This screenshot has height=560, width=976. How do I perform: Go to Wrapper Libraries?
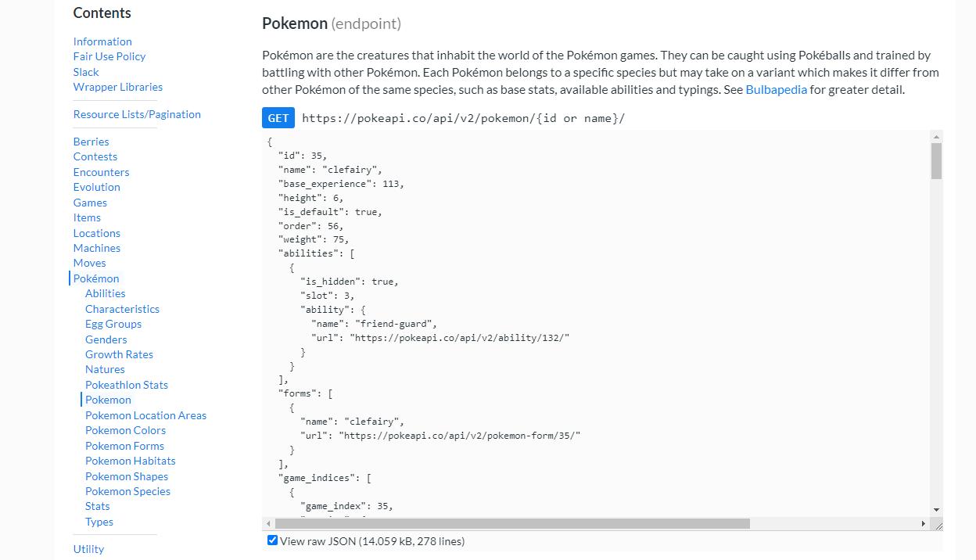pyautogui.click(x=117, y=87)
